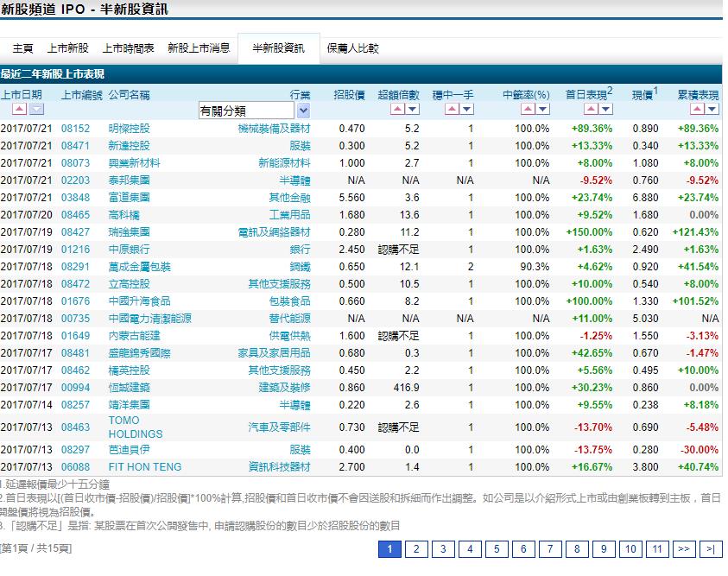This screenshot has height=576, width=728.
Task: Switch to 保薦人比較 tab
Action: click(x=353, y=48)
